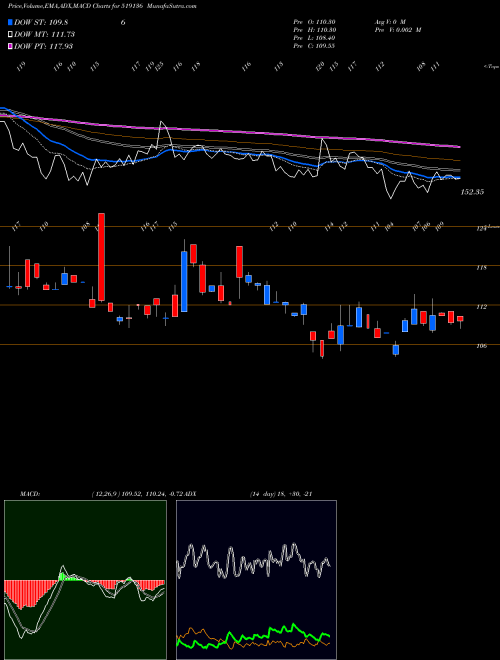
Task: Click the 106 price axis label
Action: pyautogui.click(x=481, y=346)
